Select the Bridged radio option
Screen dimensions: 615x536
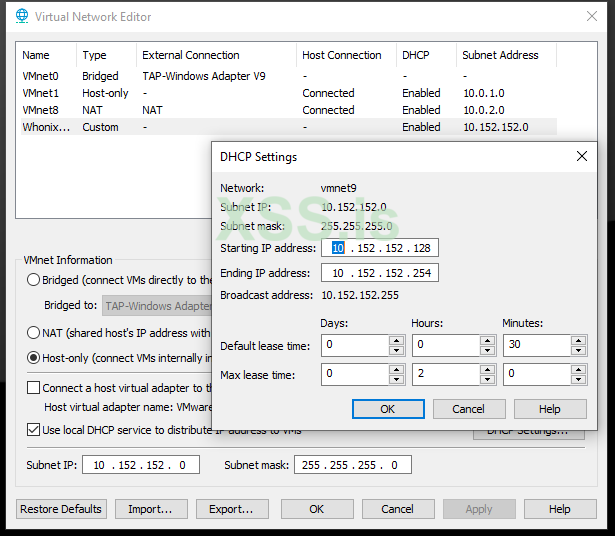point(33,280)
